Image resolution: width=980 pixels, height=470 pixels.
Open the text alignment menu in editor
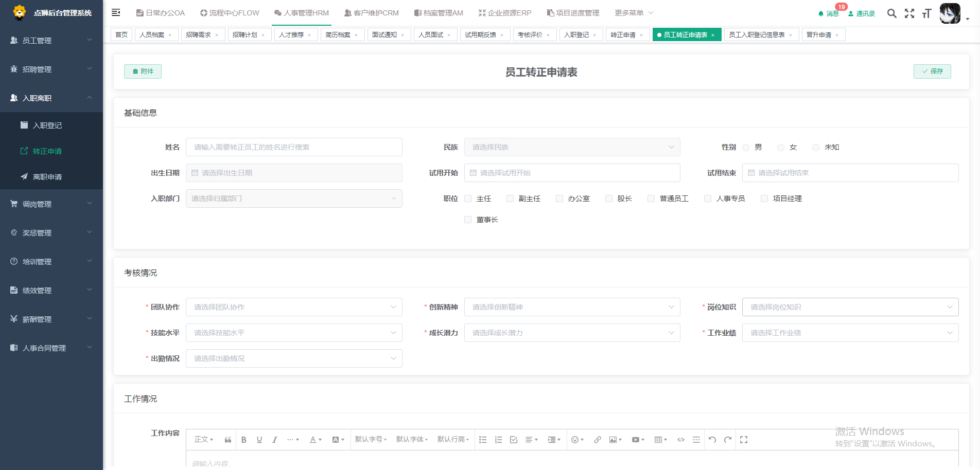coord(532,440)
